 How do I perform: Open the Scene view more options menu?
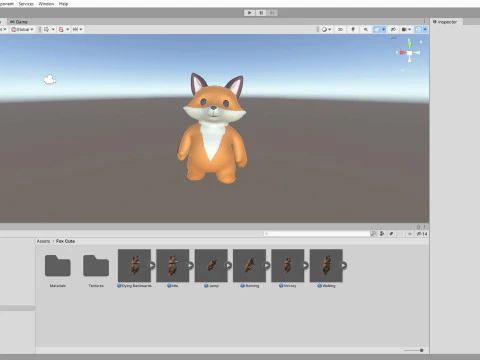(425, 21)
